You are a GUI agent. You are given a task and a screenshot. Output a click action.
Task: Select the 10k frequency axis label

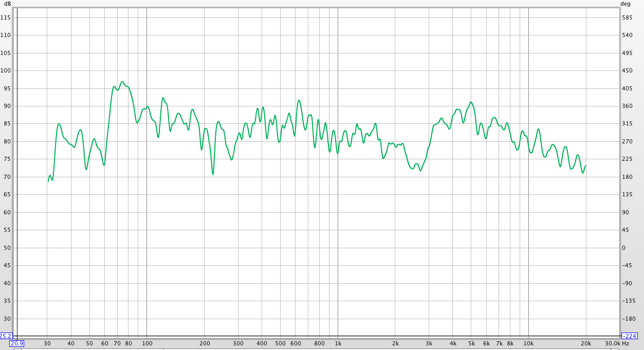[x=528, y=343]
